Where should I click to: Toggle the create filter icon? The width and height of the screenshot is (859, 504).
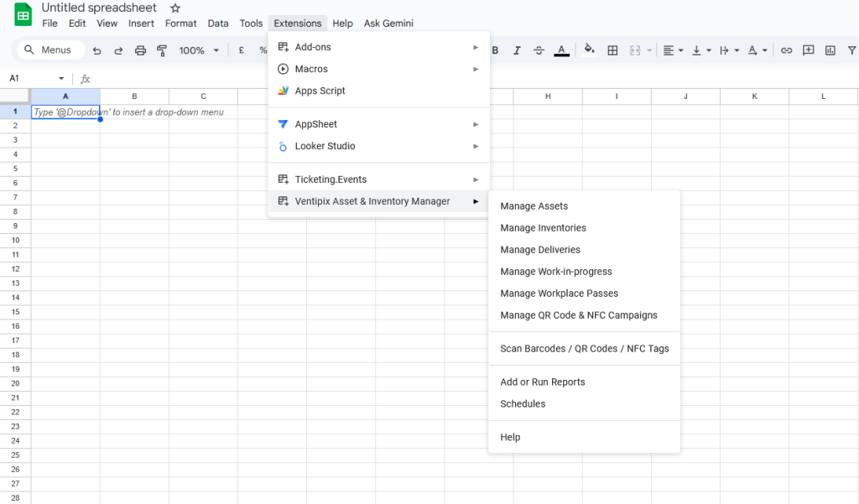[x=851, y=50]
